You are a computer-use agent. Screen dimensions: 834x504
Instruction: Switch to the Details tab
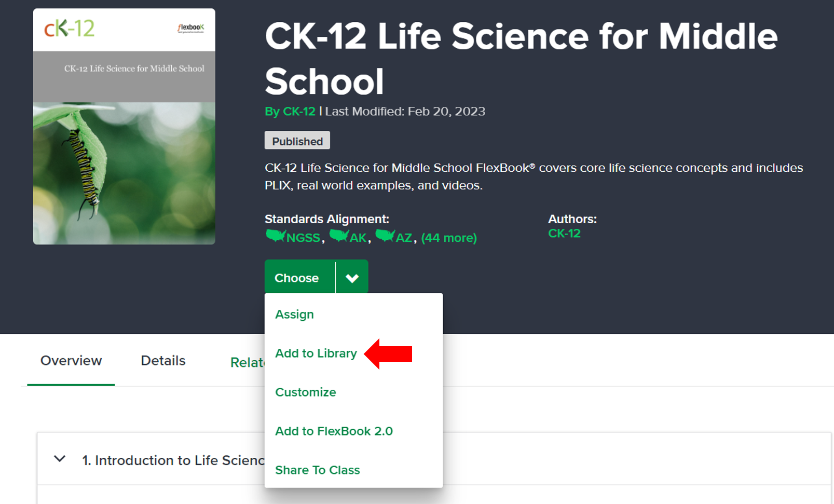pyautogui.click(x=163, y=361)
